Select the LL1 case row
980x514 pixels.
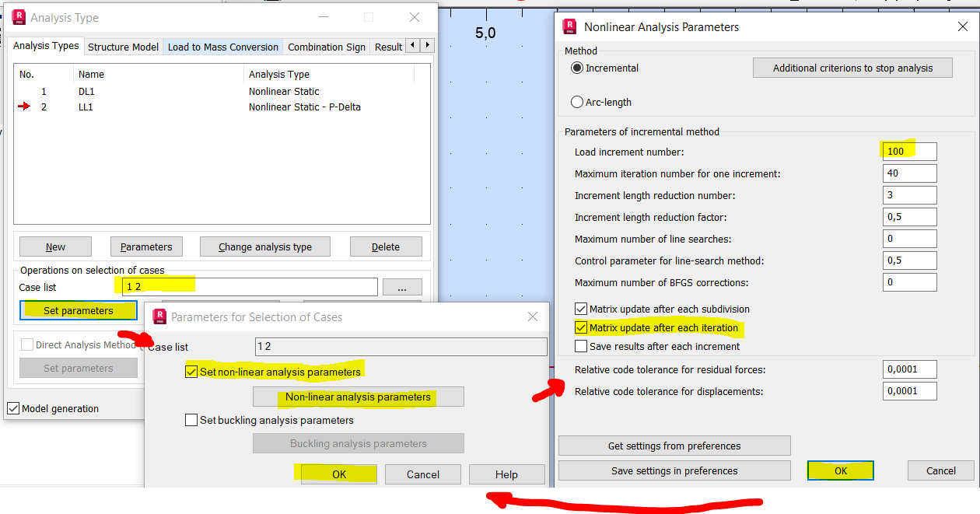point(222,107)
